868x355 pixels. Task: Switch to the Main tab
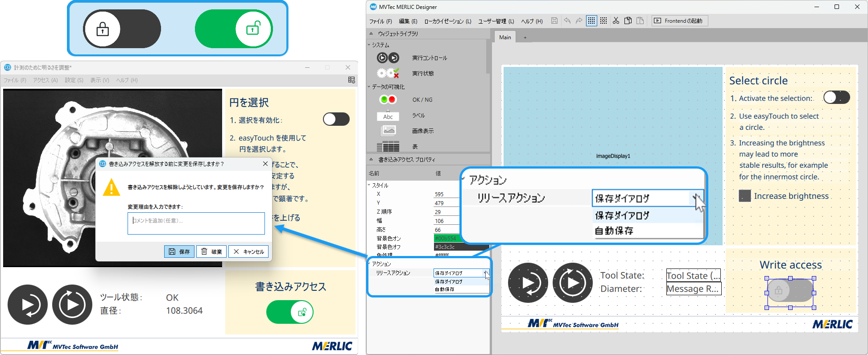(x=505, y=37)
